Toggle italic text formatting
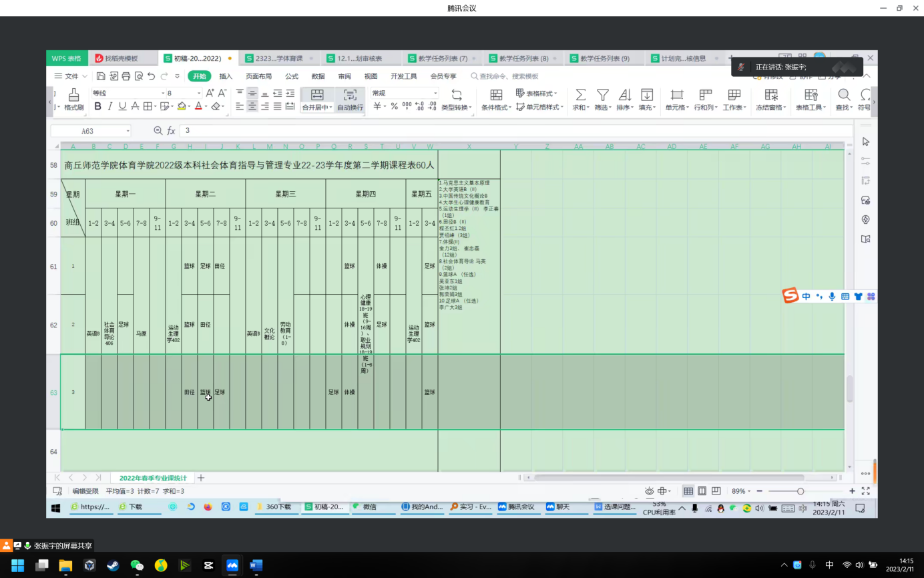This screenshot has height=578, width=924. point(110,106)
